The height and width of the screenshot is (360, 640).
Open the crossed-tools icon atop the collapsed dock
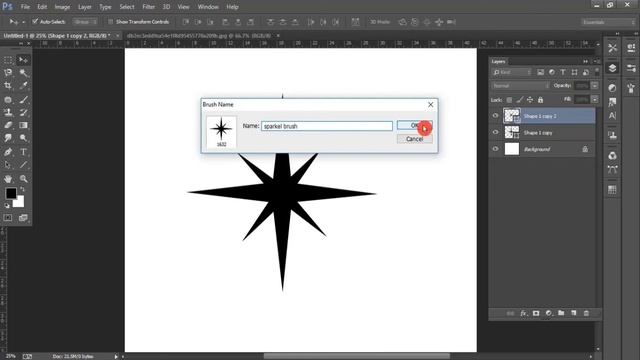coord(612,48)
